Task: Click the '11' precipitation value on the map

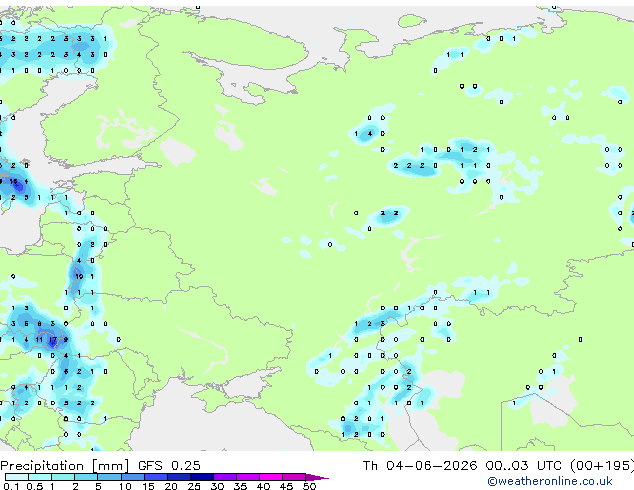Action: tap(39, 340)
